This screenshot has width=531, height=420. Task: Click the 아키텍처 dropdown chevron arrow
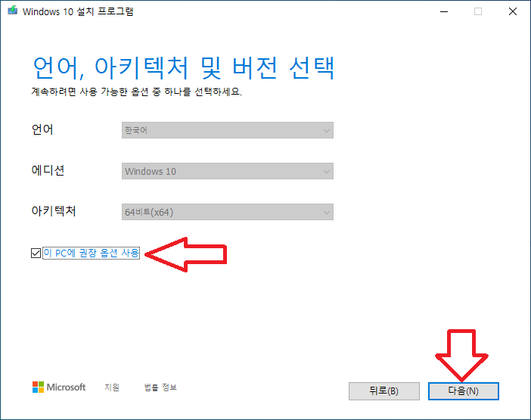coord(326,213)
